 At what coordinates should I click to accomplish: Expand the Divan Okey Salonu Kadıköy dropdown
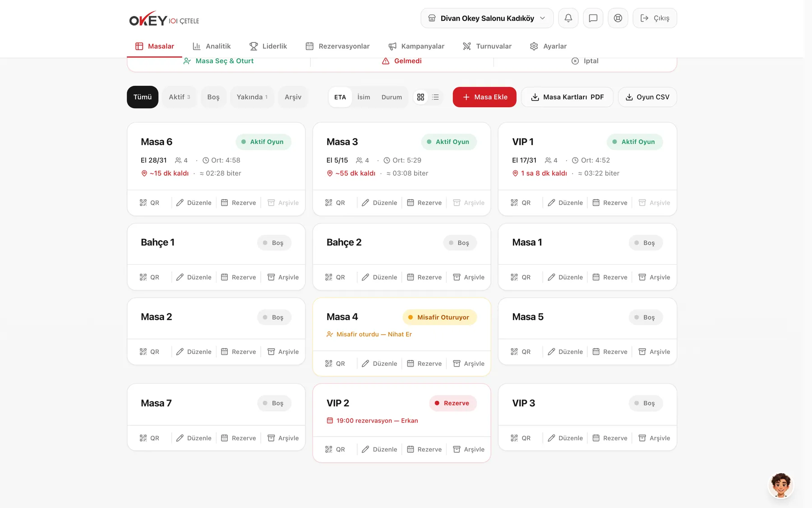487,18
